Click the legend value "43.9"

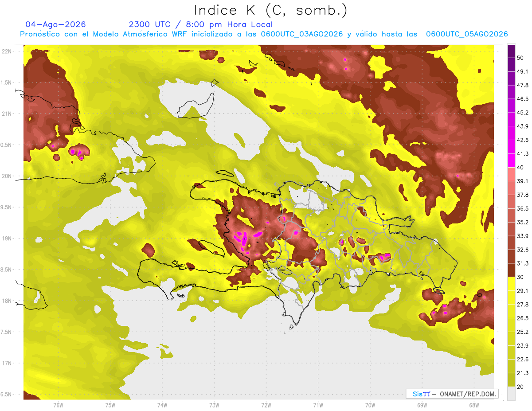click(x=523, y=126)
